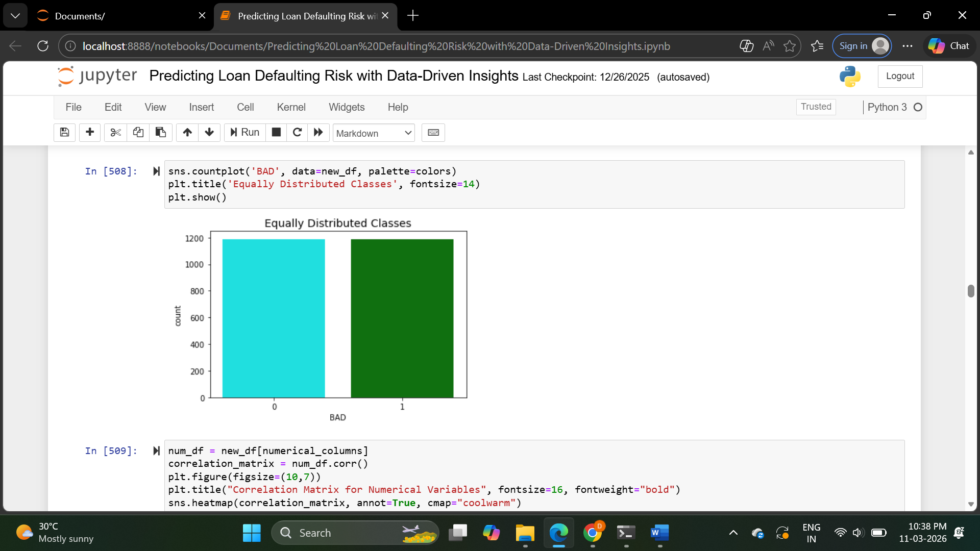
Task: Open the favorites list icon
Action: (817, 46)
